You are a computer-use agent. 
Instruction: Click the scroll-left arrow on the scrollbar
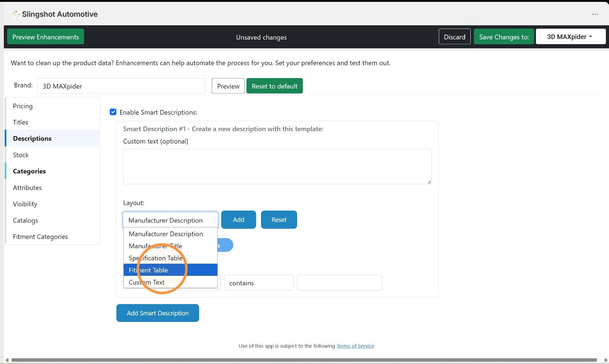point(7,360)
